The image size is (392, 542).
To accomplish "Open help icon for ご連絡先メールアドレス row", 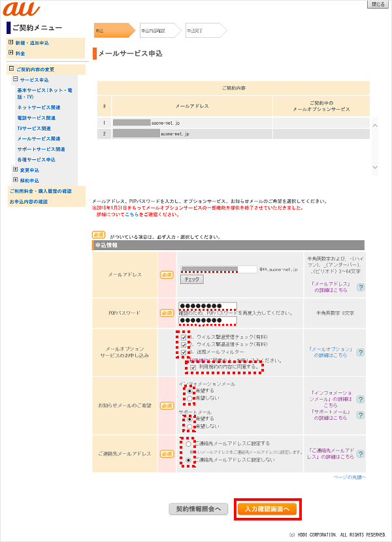I will point(361,456).
